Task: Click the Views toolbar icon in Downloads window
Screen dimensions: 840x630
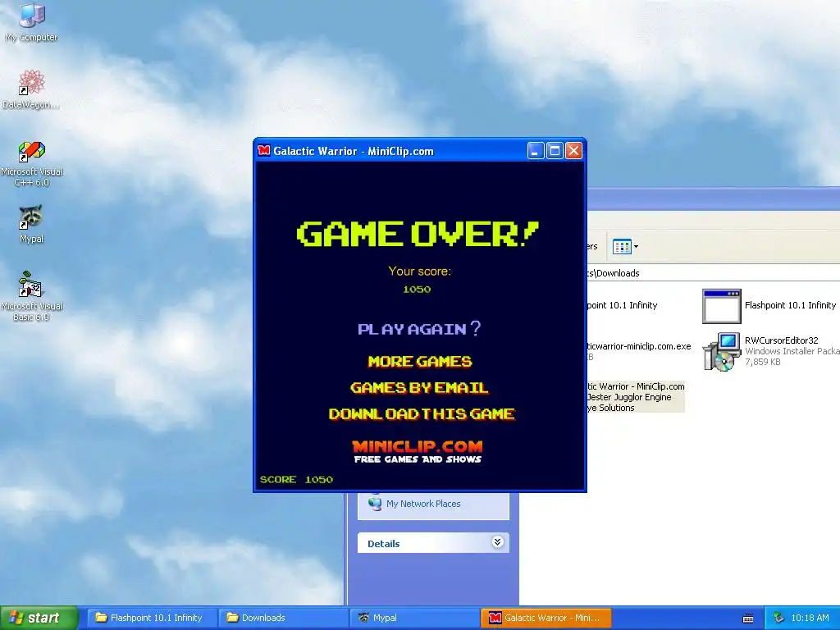Action: point(622,246)
